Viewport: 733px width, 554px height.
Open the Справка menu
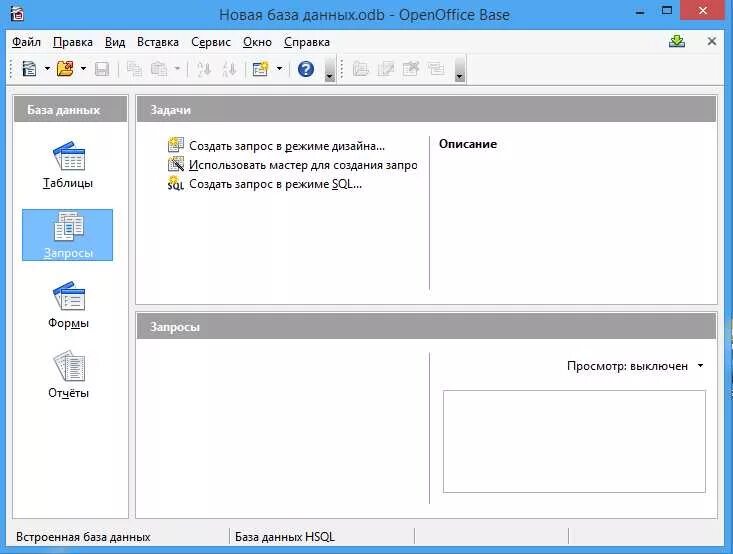tap(307, 42)
